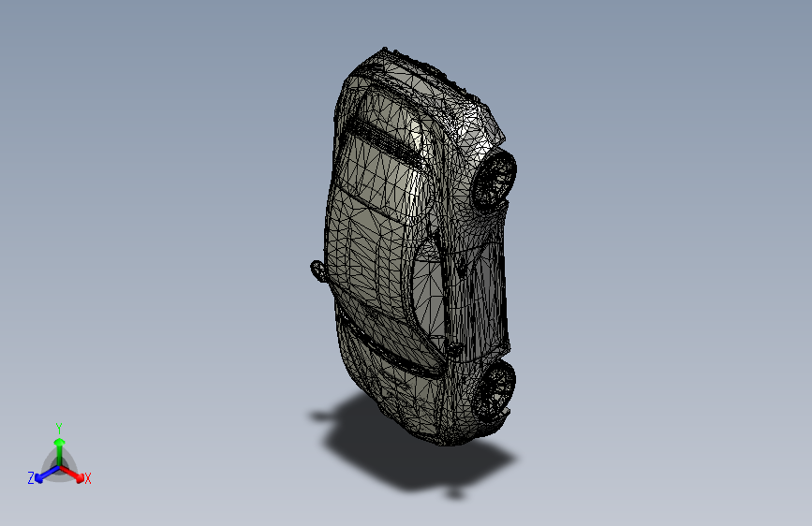Screen dimensions: 812x526
Task: Click the red X axis on the orientation triad
Action: pyautogui.click(x=72, y=474)
